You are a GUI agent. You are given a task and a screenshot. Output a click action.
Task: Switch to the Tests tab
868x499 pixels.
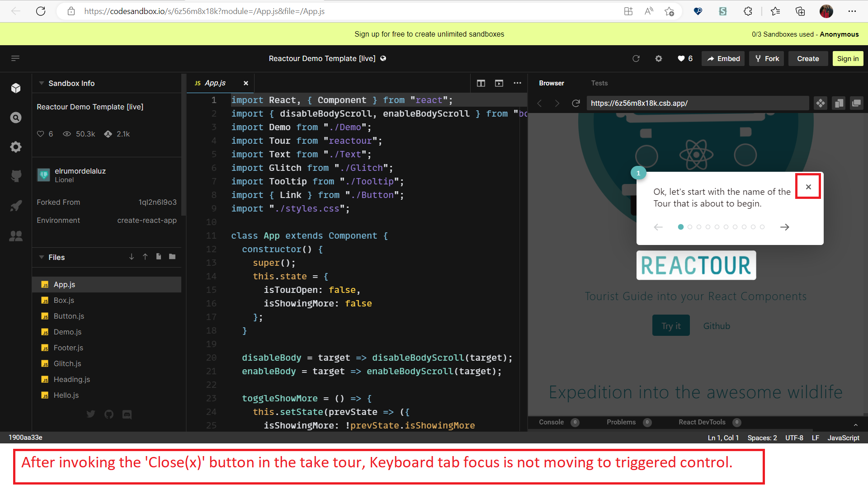[x=599, y=83]
